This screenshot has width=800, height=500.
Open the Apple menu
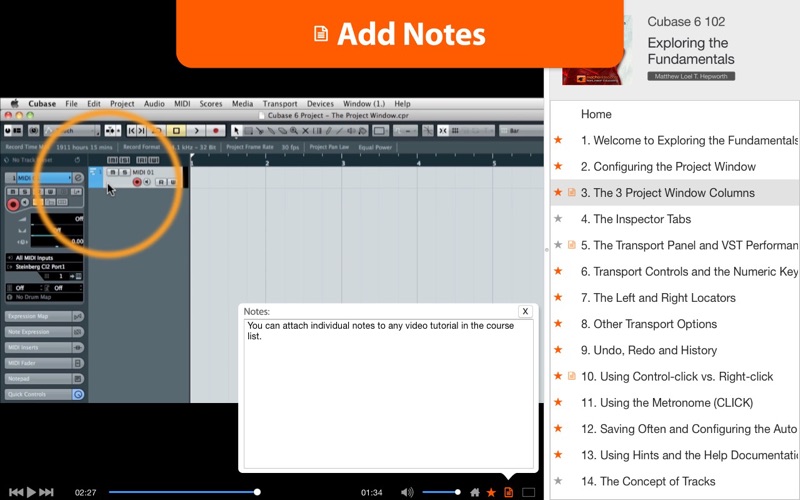14,104
